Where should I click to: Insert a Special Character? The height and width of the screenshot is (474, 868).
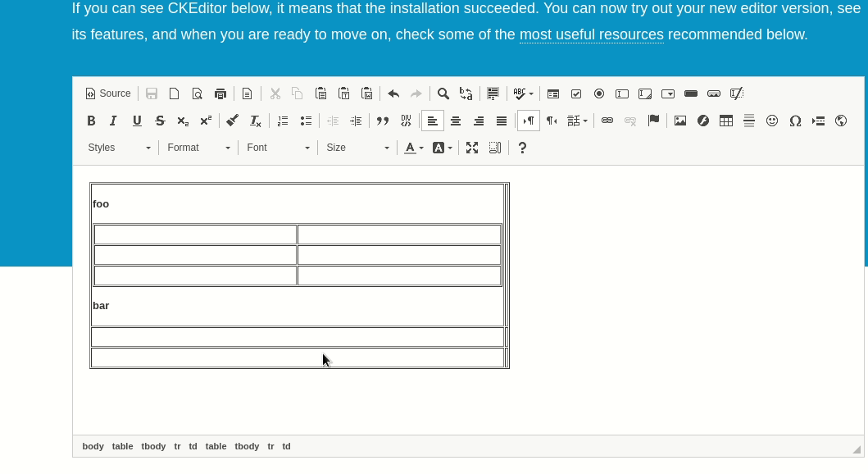pyautogui.click(x=795, y=121)
